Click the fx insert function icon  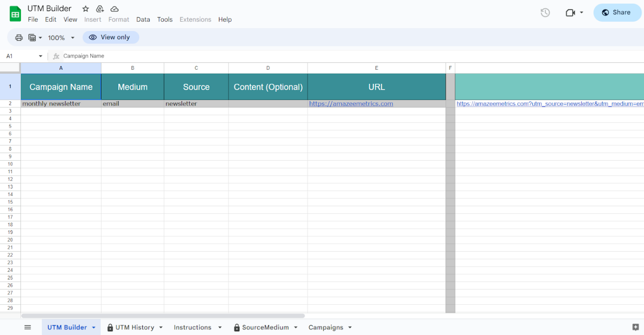(x=56, y=56)
